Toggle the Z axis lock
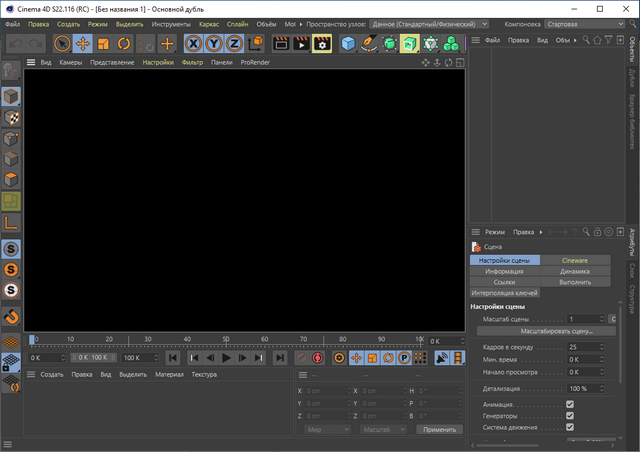The image size is (640, 452). click(x=233, y=44)
